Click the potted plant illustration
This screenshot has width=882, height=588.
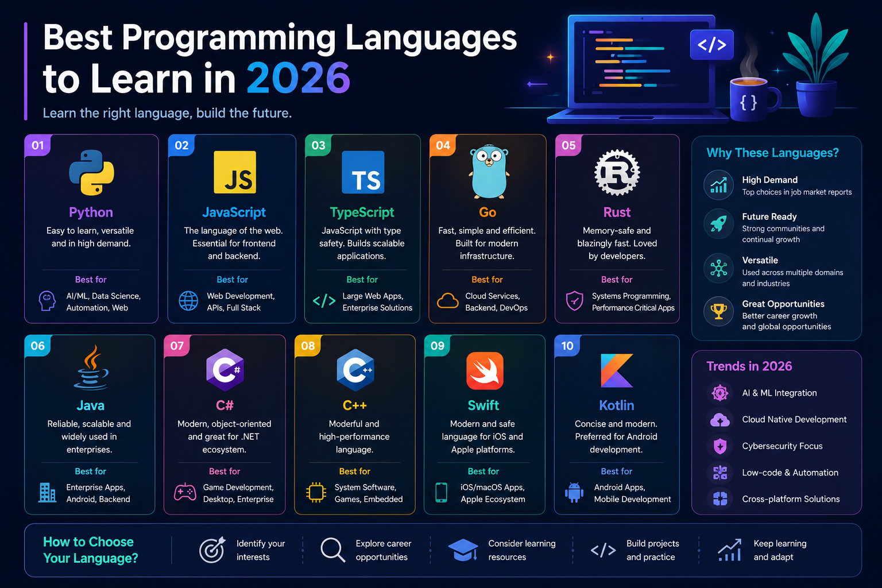[817, 64]
